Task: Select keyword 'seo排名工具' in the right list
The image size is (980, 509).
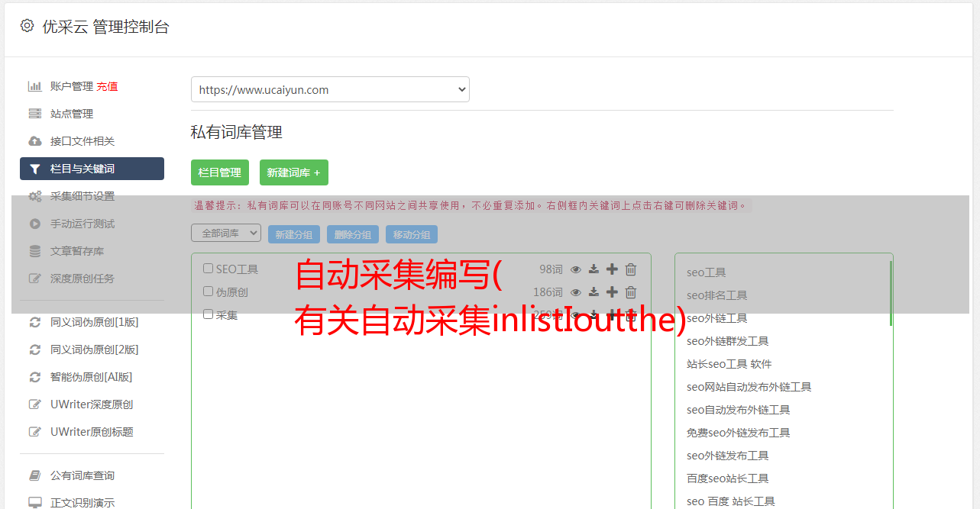Action: tap(716, 295)
